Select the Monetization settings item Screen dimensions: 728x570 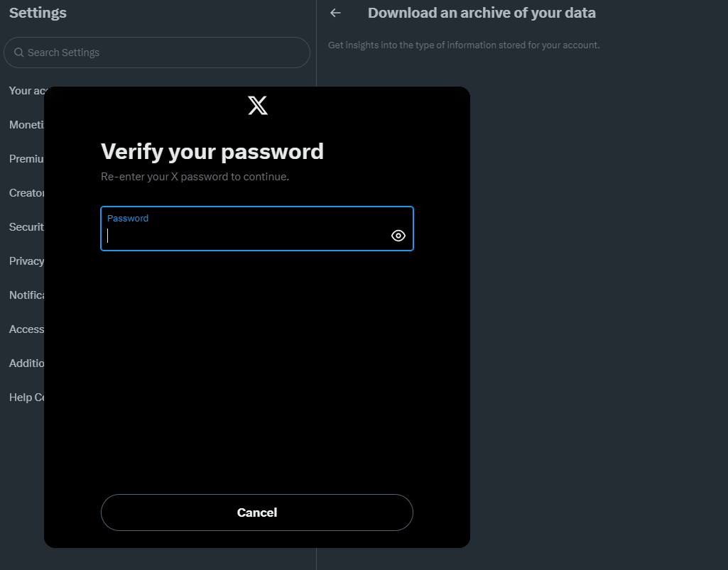tap(26, 125)
